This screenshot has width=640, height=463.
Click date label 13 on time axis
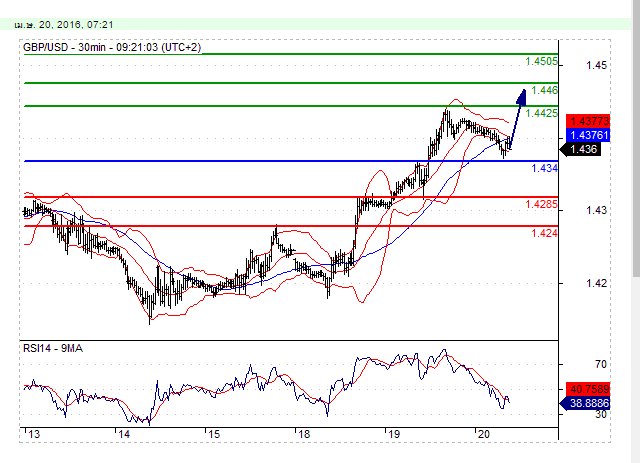[34, 434]
